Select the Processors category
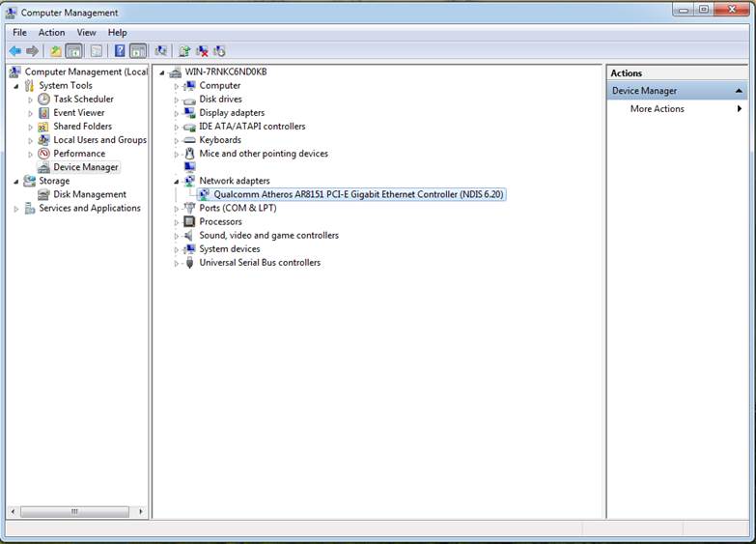 220,221
